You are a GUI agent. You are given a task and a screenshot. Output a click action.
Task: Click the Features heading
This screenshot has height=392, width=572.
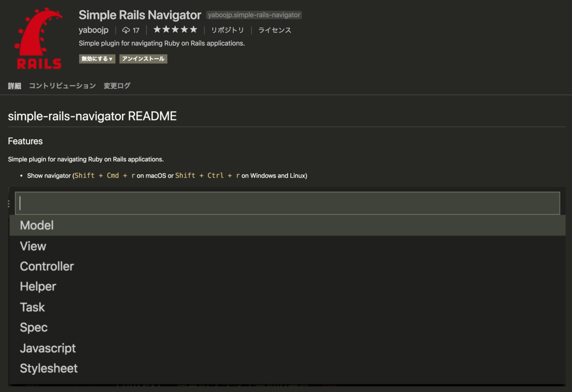tap(25, 141)
